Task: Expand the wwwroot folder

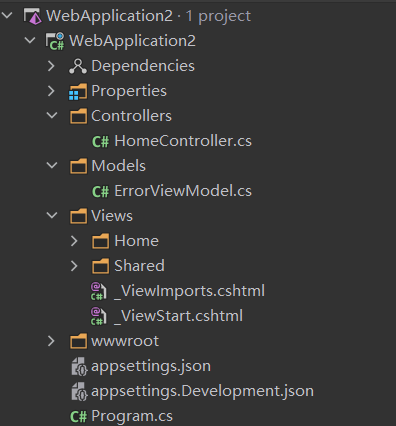Action: click(x=51, y=341)
